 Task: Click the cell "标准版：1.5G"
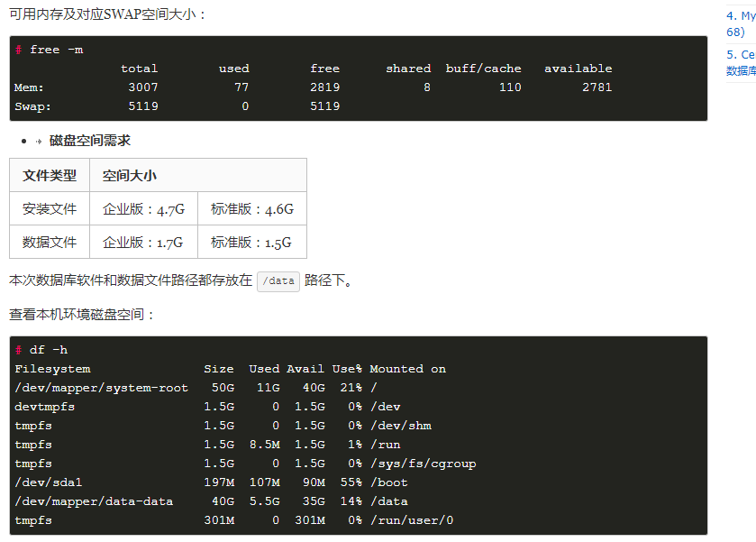tap(251, 243)
